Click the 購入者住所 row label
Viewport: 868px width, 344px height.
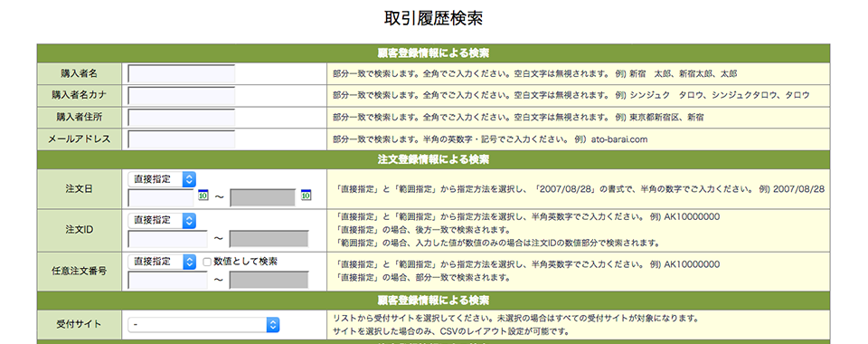click(x=80, y=118)
